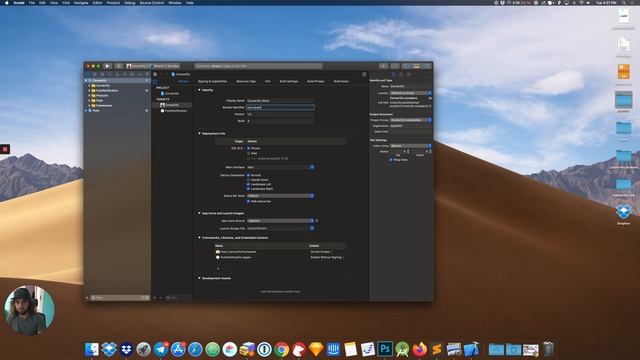The height and width of the screenshot is (360, 640).
Task: Switch to the Info tab
Action: [268, 81]
